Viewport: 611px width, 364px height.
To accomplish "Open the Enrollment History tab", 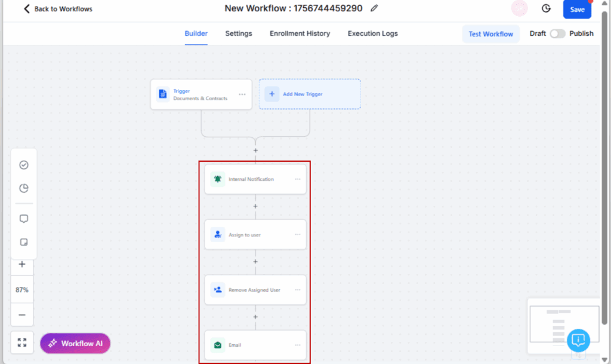I will tap(300, 33).
